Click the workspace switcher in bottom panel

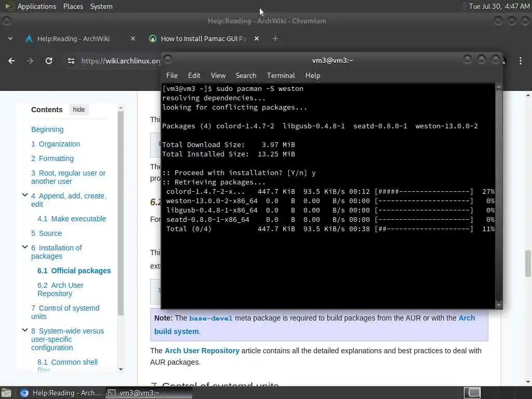[x=472, y=393]
